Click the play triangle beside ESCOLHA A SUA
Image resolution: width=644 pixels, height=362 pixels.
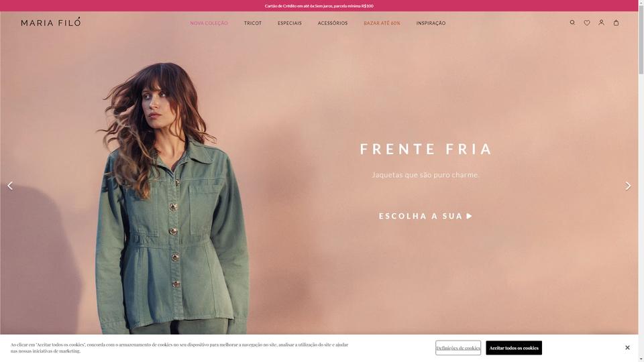point(470,216)
